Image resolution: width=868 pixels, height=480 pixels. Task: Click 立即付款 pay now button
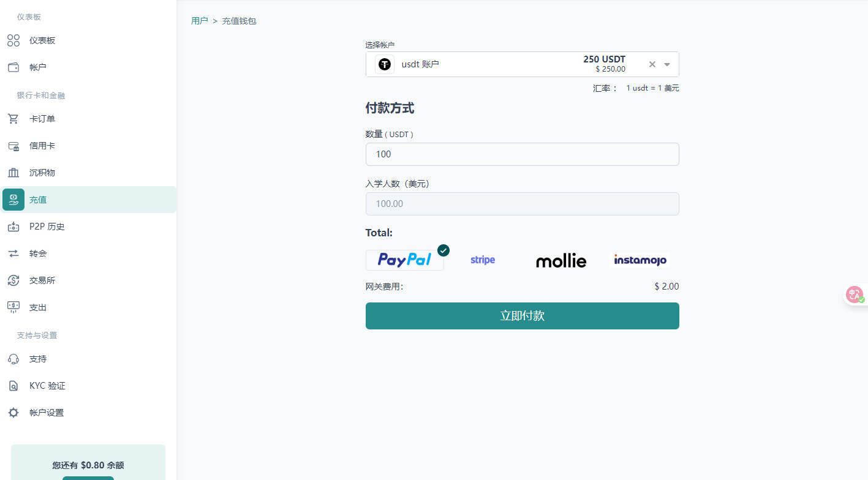tap(523, 316)
